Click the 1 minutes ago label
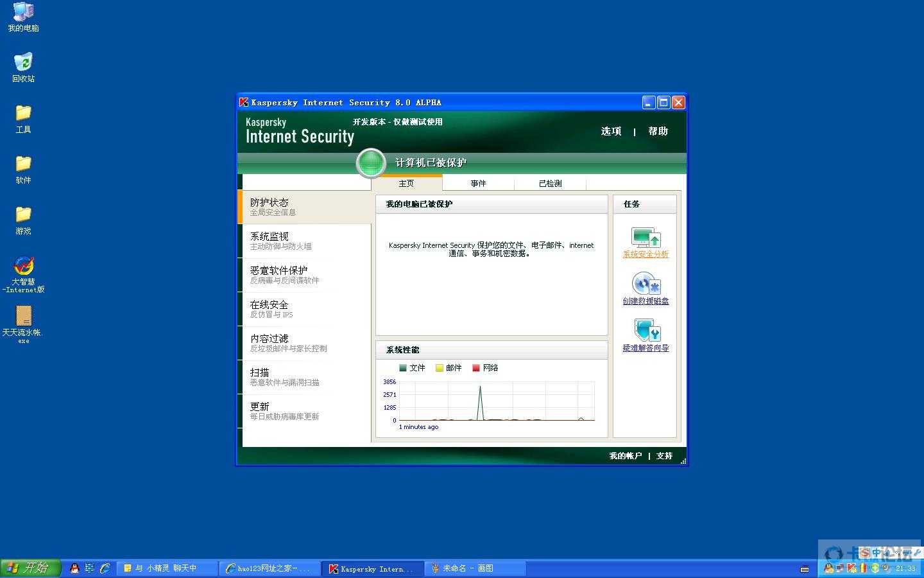This screenshot has width=924, height=578. 418,427
